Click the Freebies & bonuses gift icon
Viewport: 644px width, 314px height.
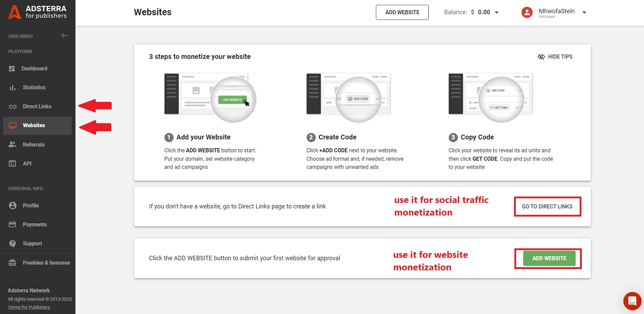pyautogui.click(x=12, y=262)
